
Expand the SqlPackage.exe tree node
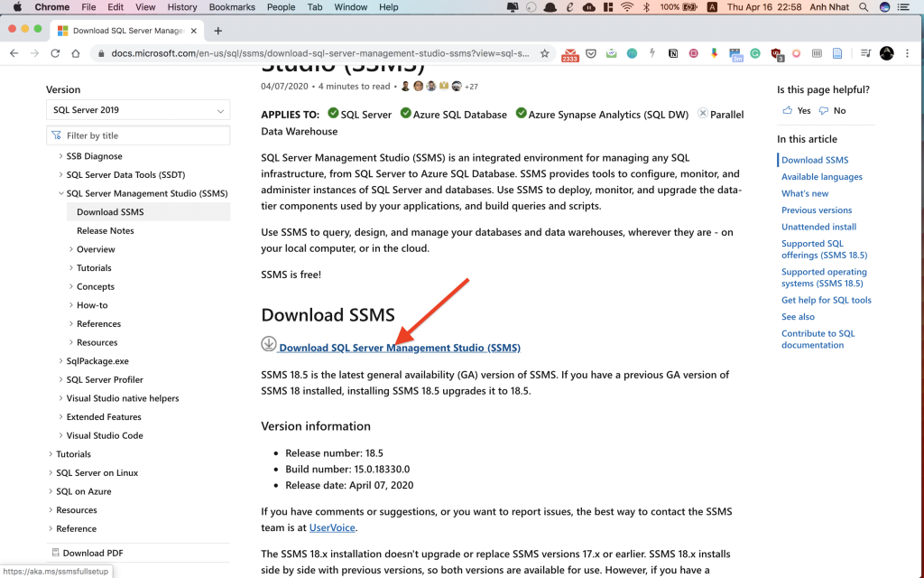pyautogui.click(x=60, y=360)
